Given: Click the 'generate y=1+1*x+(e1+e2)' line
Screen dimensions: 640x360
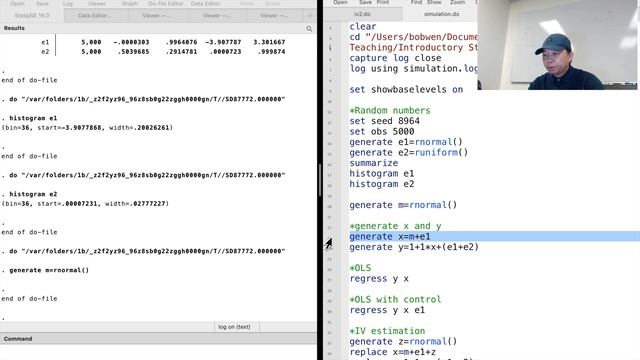Looking at the screenshot, I should pyautogui.click(x=414, y=247).
